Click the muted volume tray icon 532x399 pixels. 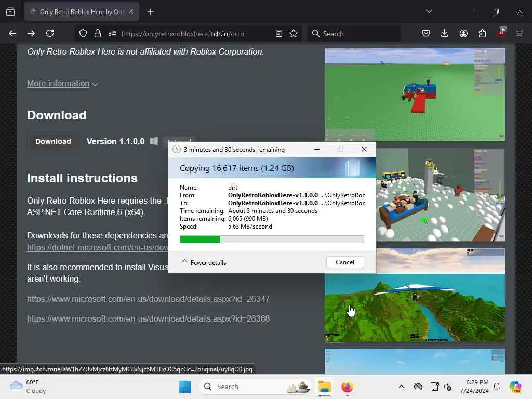click(x=448, y=387)
